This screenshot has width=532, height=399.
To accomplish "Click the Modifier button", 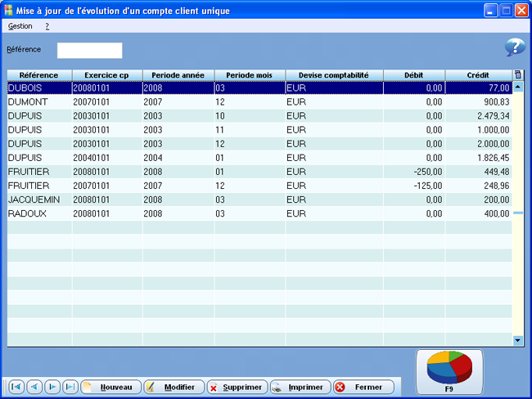I will [x=174, y=387].
